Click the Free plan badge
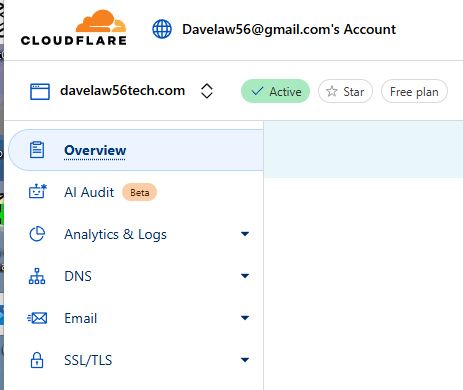Screen dimensions: 463x390 [x=414, y=91]
